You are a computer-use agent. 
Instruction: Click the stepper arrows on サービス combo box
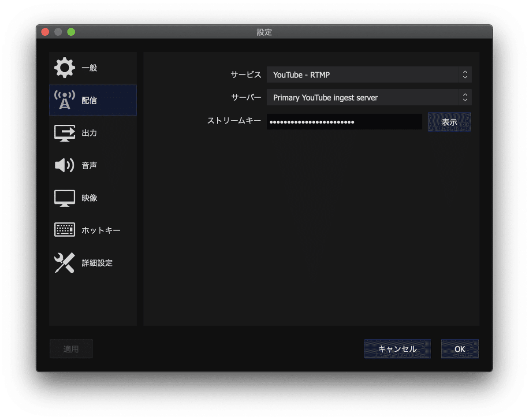pos(465,74)
